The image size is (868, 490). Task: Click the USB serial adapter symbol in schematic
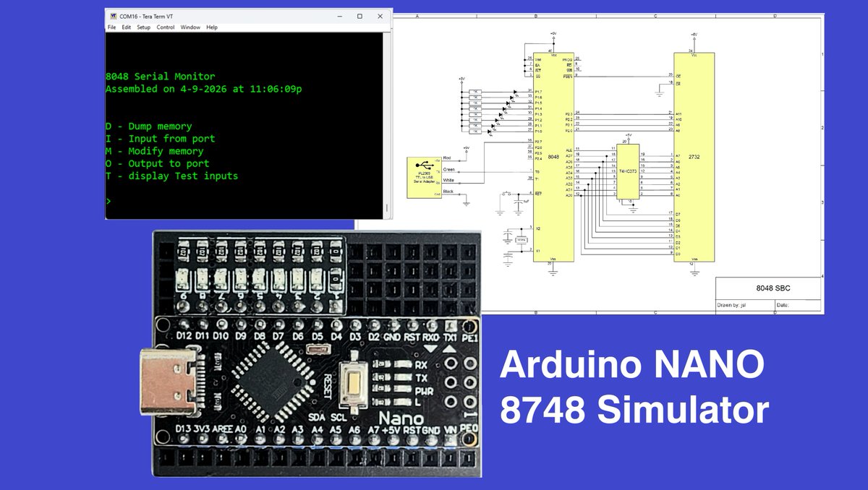[x=424, y=177]
